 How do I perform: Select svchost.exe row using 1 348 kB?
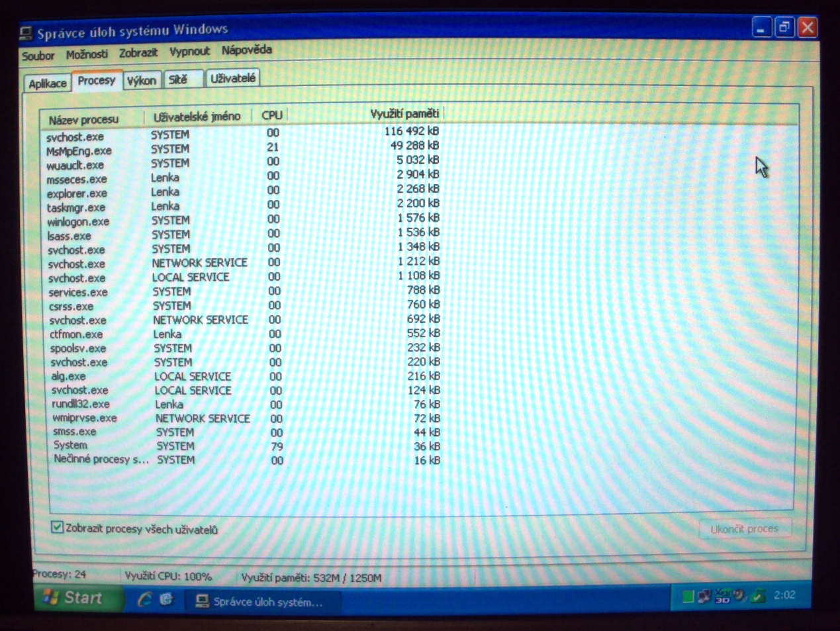[243, 249]
